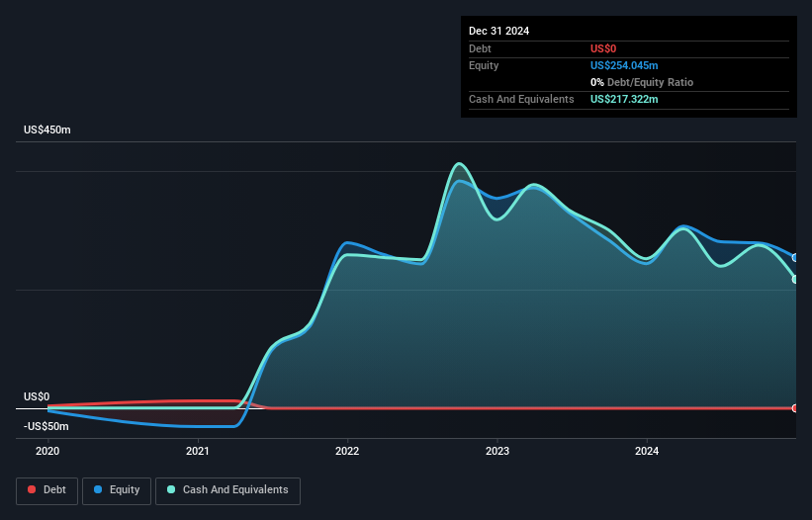Click the 2021 x-axis label
This screenshot has height=520, width=812.
197,451
